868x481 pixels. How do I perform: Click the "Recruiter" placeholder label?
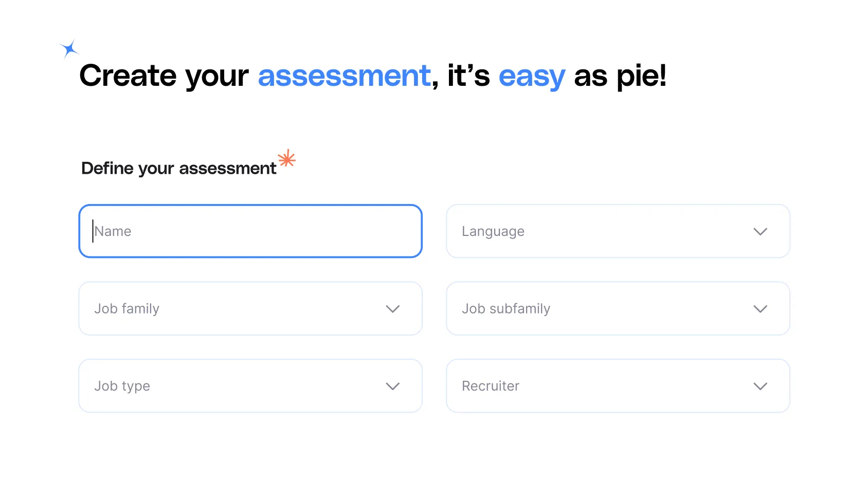tap(491, 386)
